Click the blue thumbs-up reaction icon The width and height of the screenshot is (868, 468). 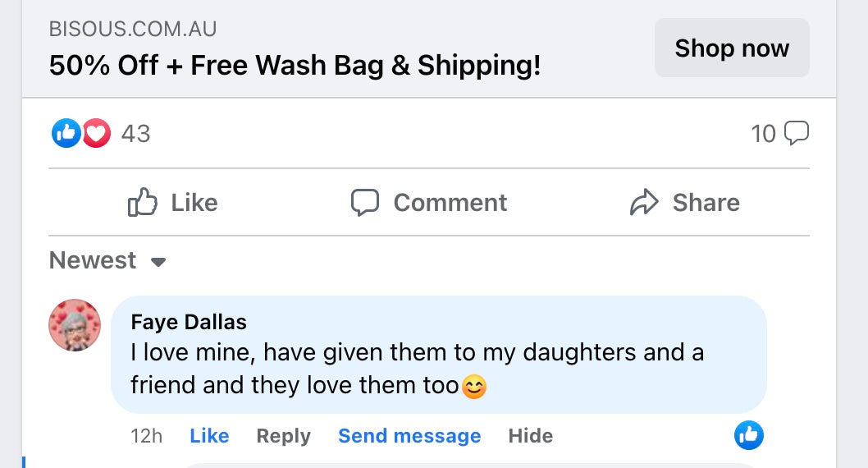[66, 133]
